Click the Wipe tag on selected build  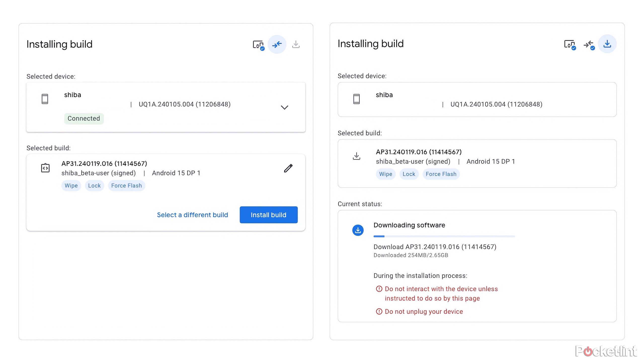(70, 185)
